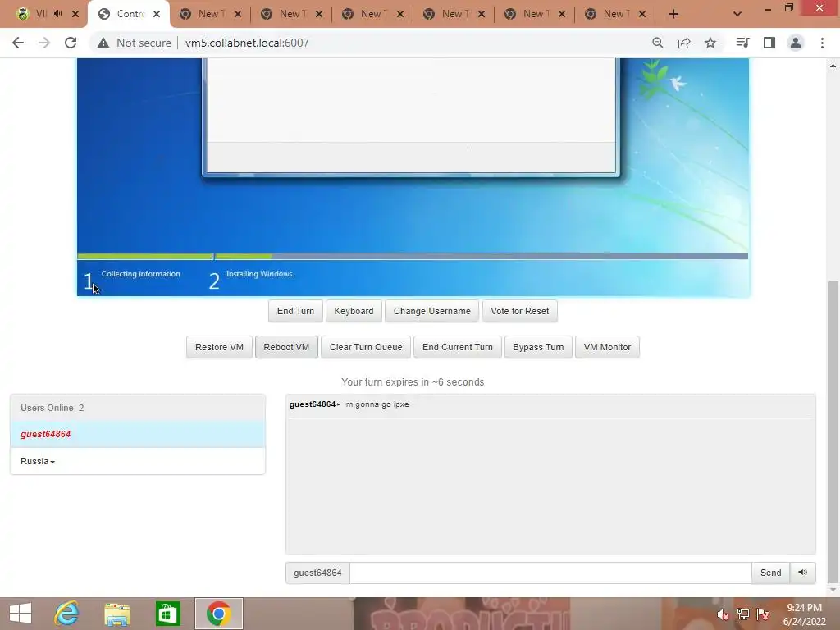Reload the current page
840x630 pixels.
pyautogui.click(x=71, y=43)
